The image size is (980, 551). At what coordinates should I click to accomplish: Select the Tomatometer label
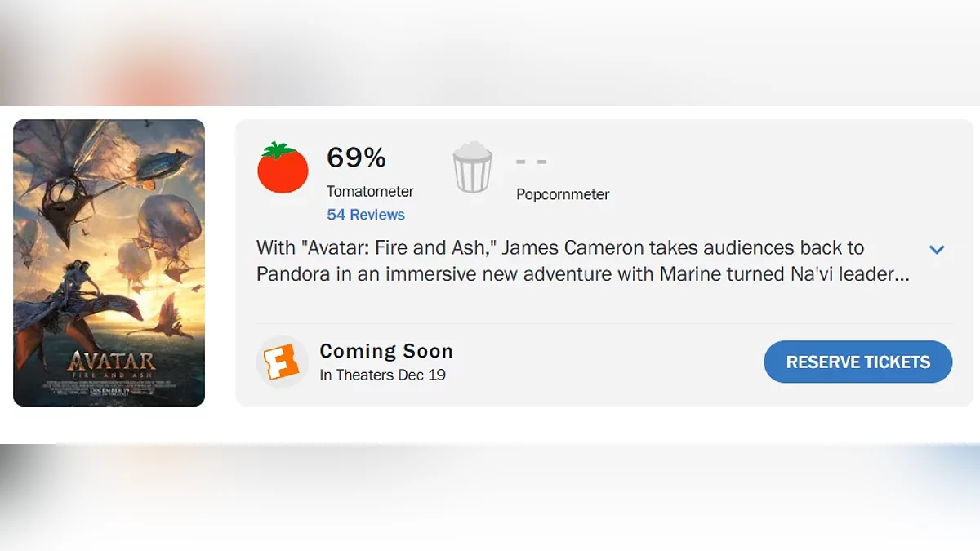tap(370, 191)
